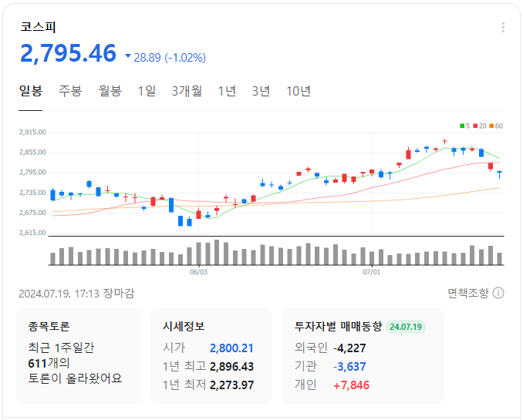Click the 2,915.00 y-axis label
Viewport: 523px width, 420px height.
pyautogui.click(x=32, y=133)
